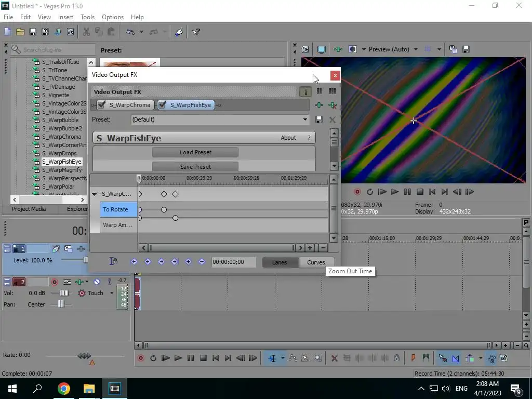Select the Warp Am... keyframe lane
Viewport: 532px width, 399px height.
coord(118,225)
